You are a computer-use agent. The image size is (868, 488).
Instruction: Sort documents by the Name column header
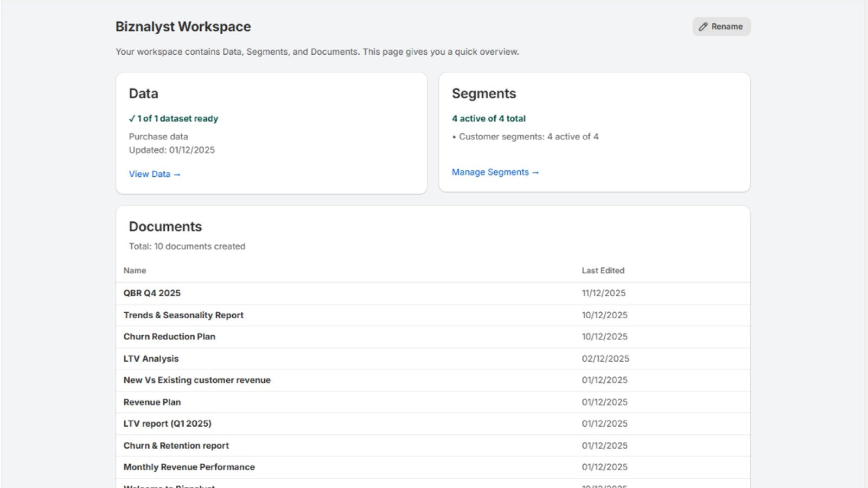tap(135, 271)
